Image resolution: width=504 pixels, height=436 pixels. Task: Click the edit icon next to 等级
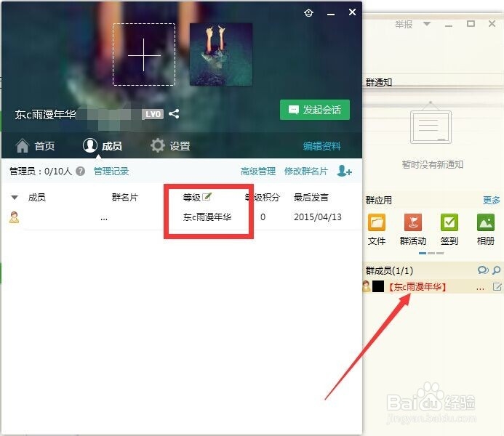pos(207,196)
